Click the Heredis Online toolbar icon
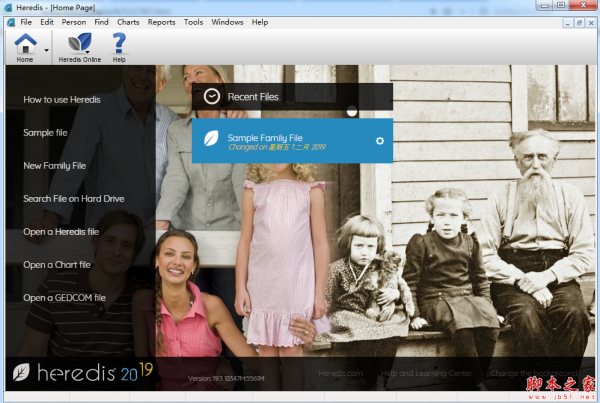 point(80,42)
